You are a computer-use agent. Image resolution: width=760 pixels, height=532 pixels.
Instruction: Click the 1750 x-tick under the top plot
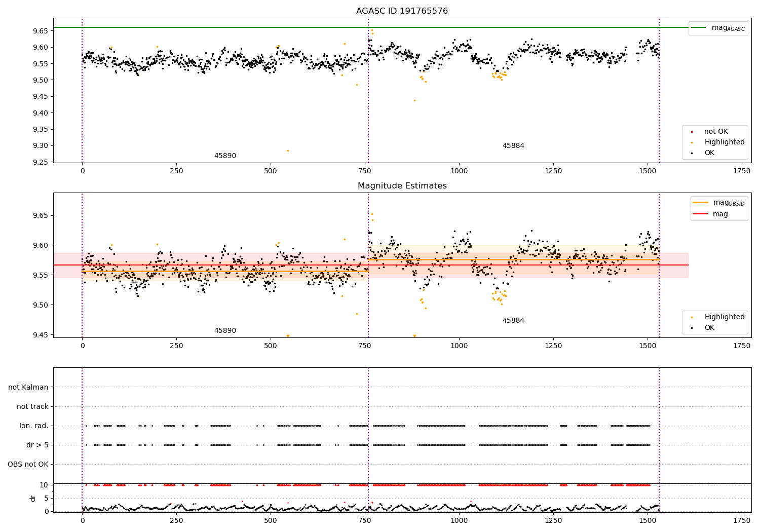click(742, 171)
